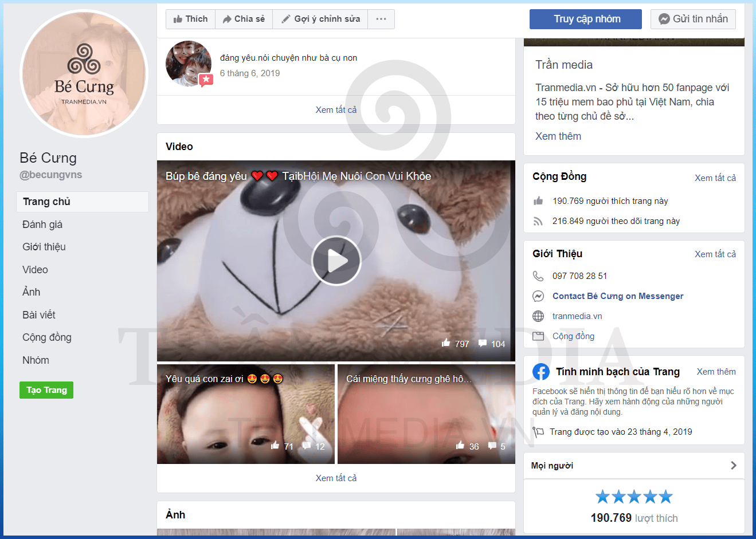Open Nhóm in the sidebar

coord(36,360)
